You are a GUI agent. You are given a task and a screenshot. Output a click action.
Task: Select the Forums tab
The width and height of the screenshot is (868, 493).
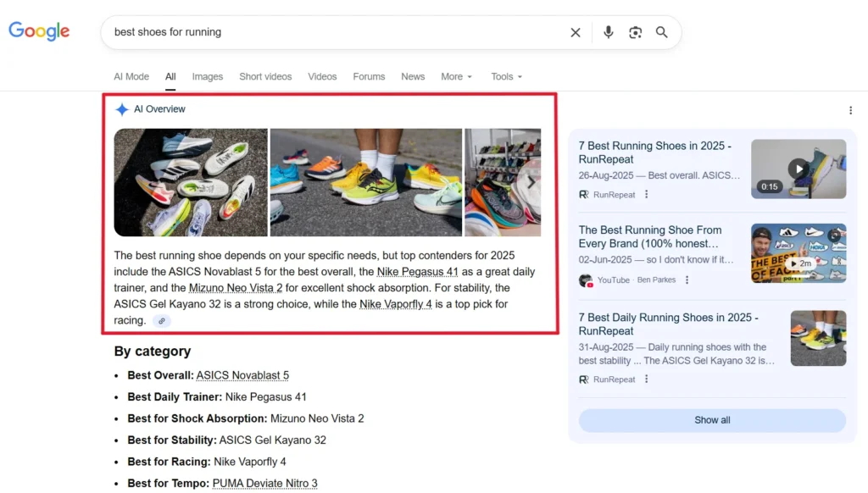point(369,76)
